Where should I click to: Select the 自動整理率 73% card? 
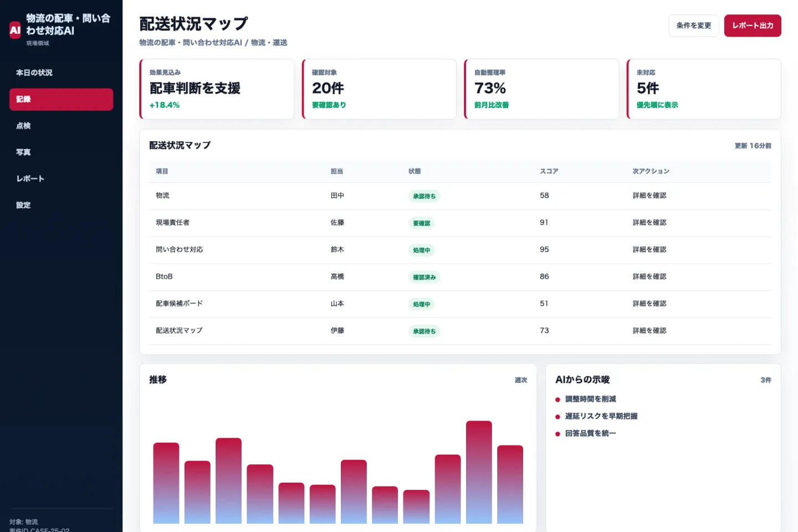click(x=541, y=89)
